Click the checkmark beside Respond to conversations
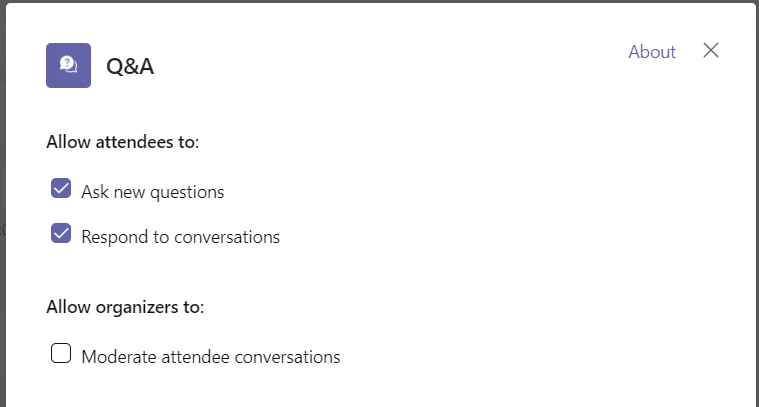This screenshot has width=759, height=407. (x=61, y=234)
